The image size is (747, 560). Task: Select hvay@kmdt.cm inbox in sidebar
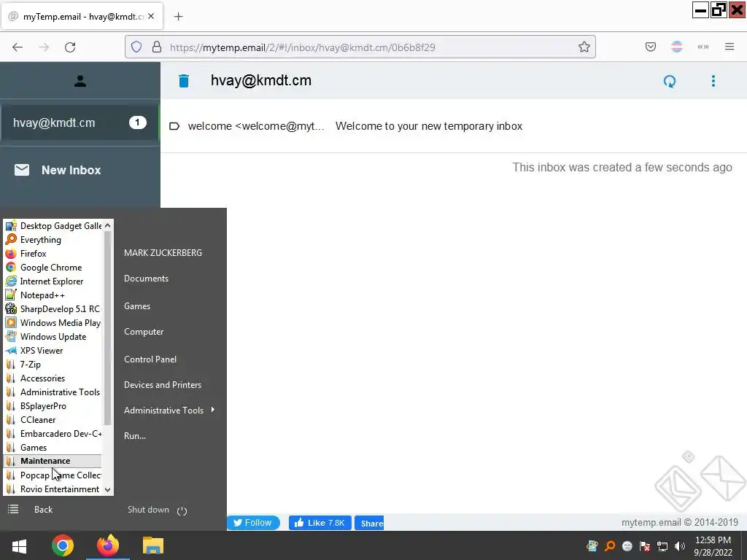pos(80,122)
